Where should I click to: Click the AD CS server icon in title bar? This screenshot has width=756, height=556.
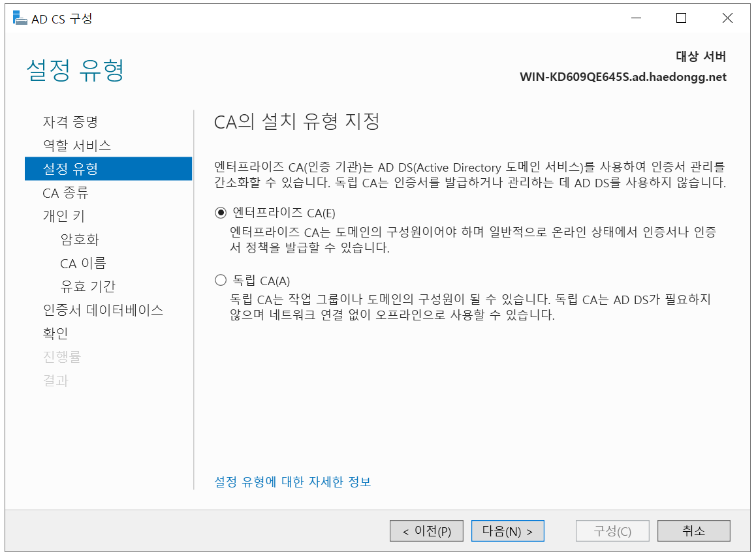coord(20,18)
